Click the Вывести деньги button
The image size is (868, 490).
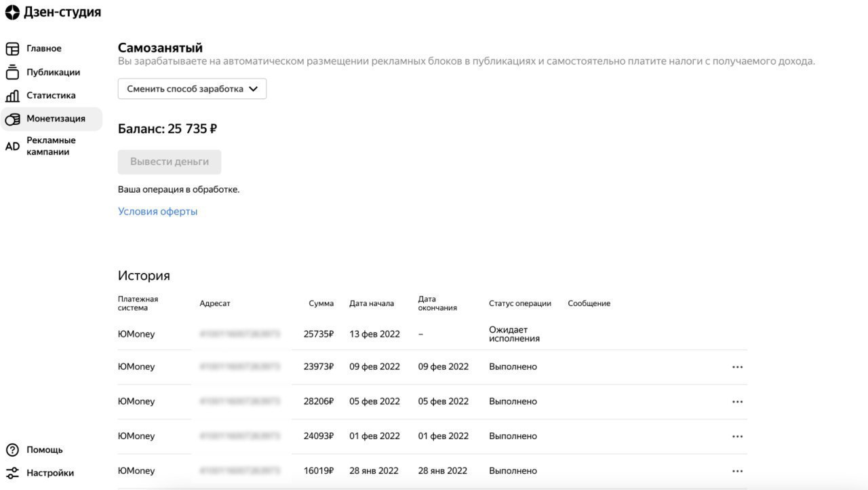pyautogui.click(x=170, y=162)
